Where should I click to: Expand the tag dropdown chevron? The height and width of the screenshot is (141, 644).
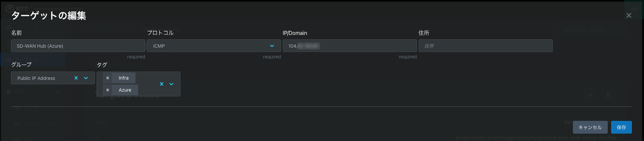171,84
